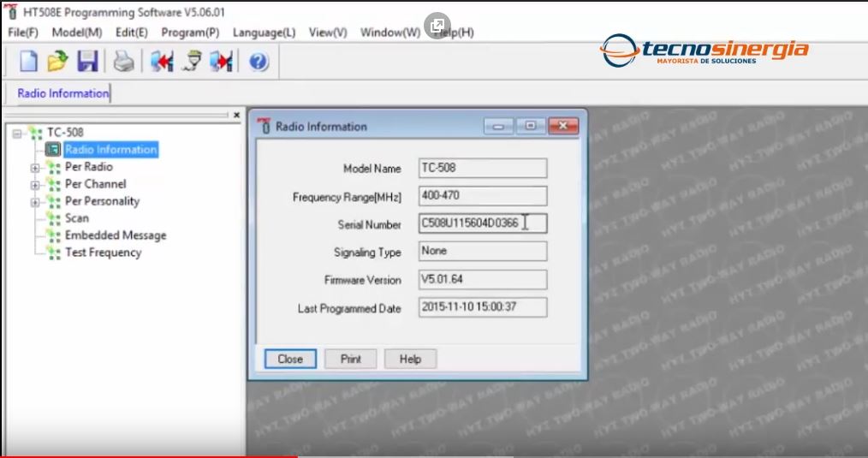Image resolution: width=868 pixels, height=458 pixels.
Task: Click the Firmware Version field V5.01.64
Action: tap(483, 279)
